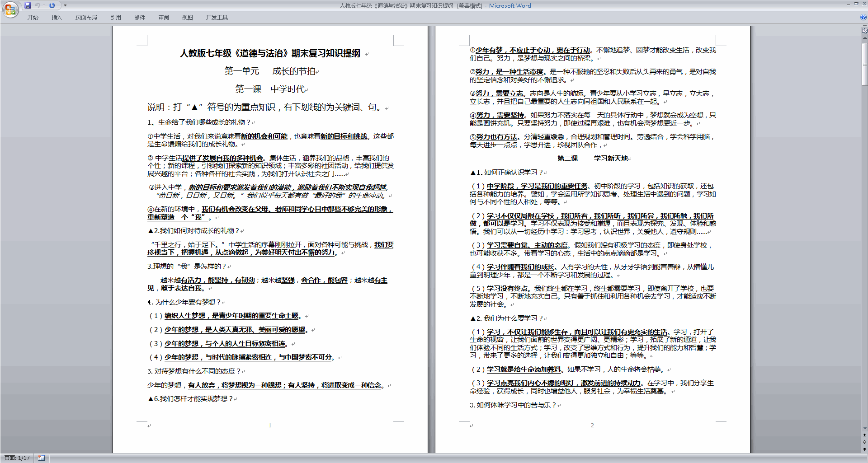Switch to the 页面布局 tab
The height and width of the screenshot is (463, 868).
86,18
